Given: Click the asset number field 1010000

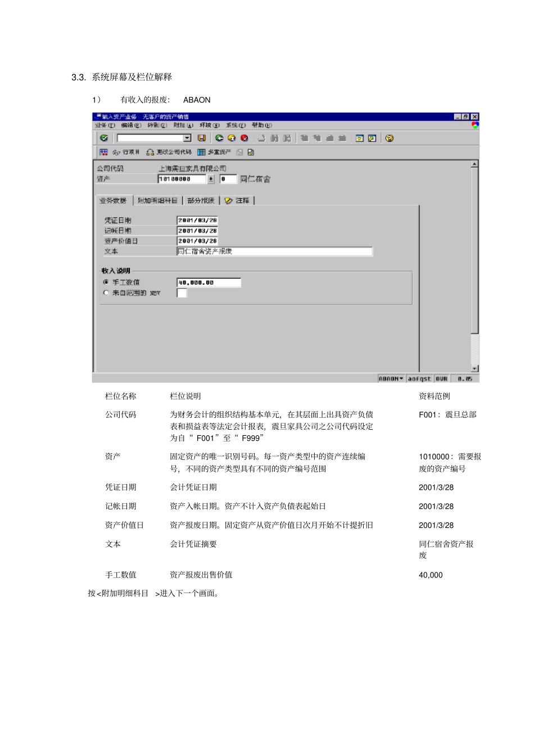Looking at the screenshot, I should 182,179.
